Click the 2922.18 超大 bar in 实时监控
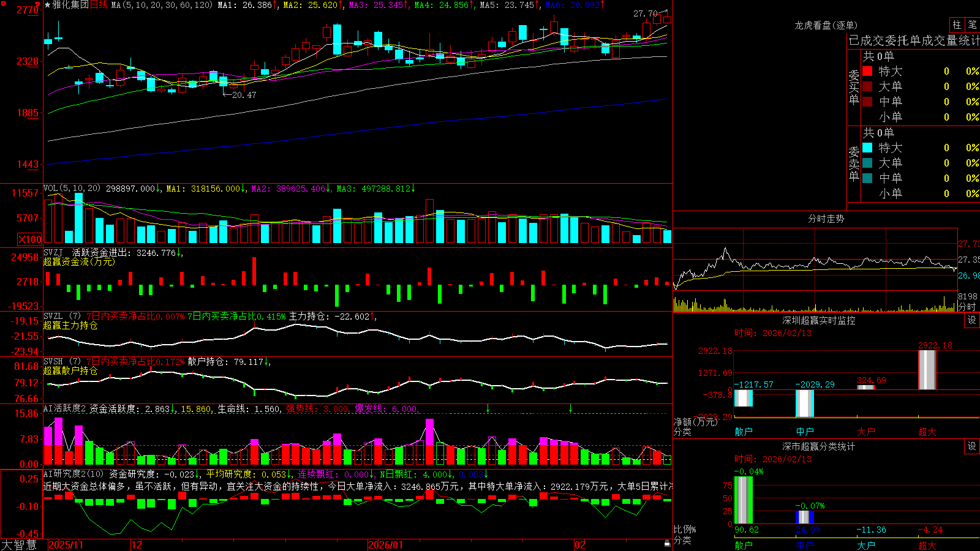 tap(927, 370)
